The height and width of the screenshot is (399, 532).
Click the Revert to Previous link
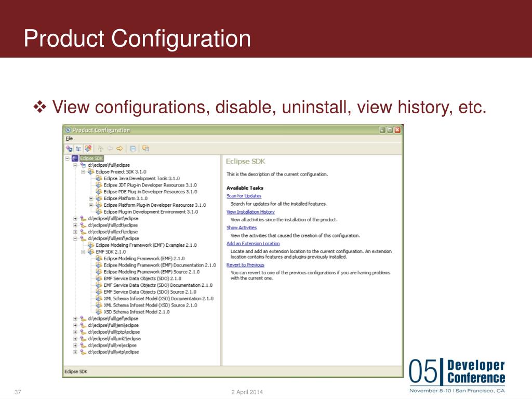[x=245, y=265]
